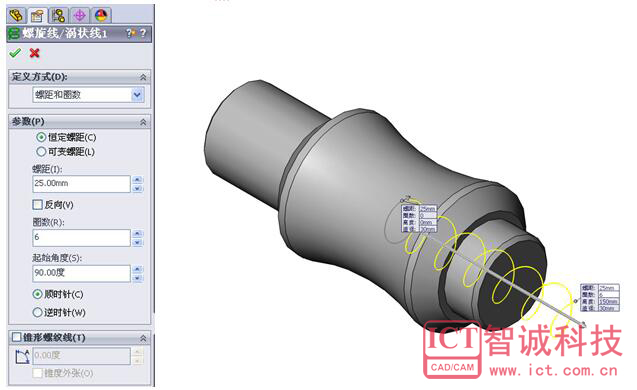Click the help question mark icon

coord(143,33)
